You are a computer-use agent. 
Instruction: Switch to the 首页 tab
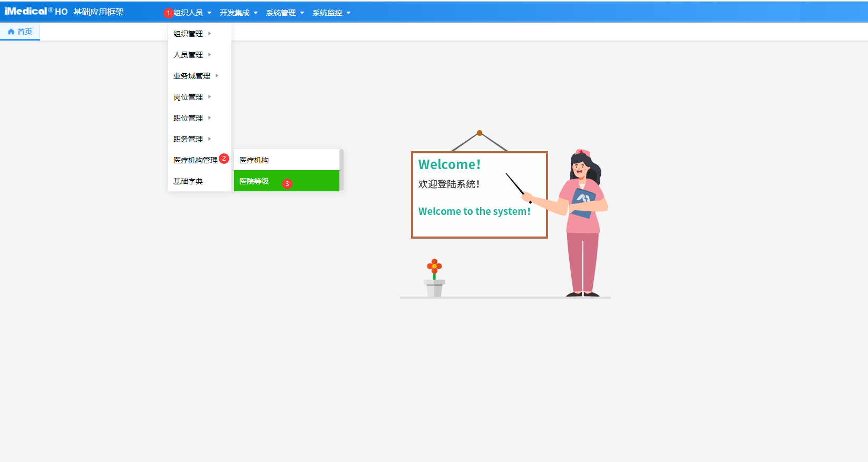tap(24, 32)
